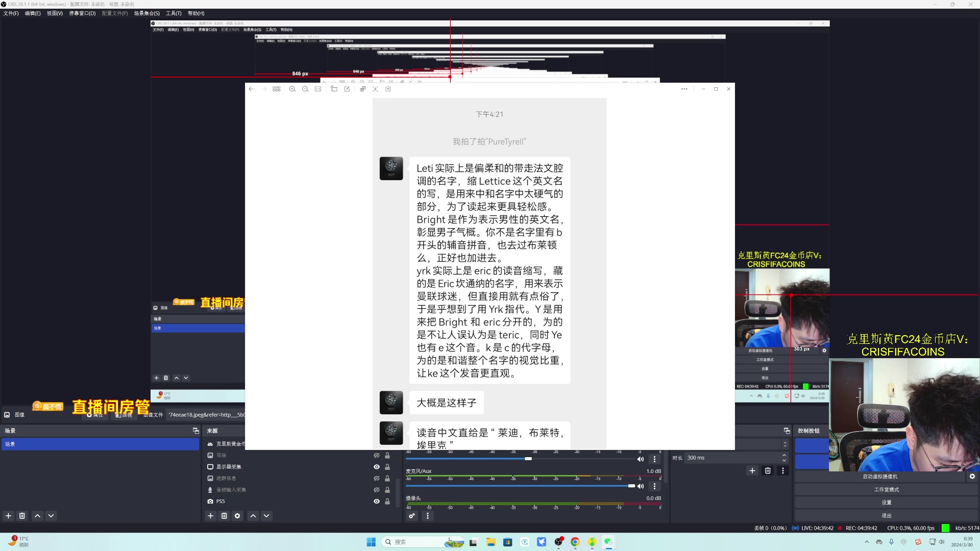The height and width of the screenshot is (551, 980).
Task: Open virtual camera settings gear
Action: 972,477
